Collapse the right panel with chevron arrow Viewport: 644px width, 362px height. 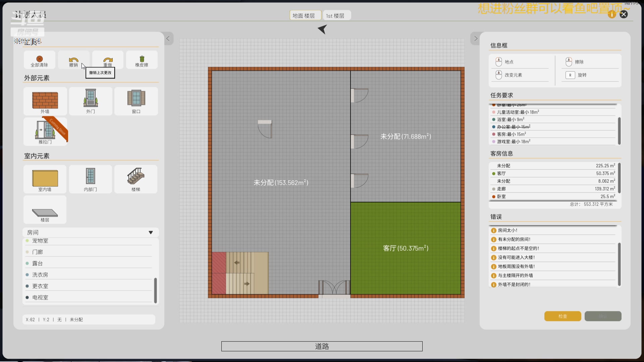point(475,39)
